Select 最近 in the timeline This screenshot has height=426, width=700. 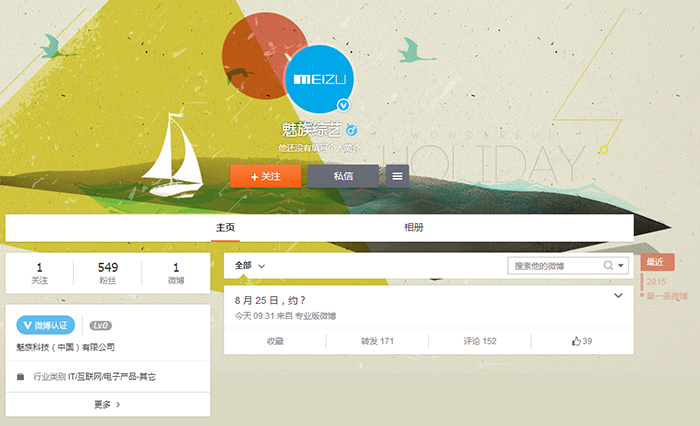coord(657,262)
